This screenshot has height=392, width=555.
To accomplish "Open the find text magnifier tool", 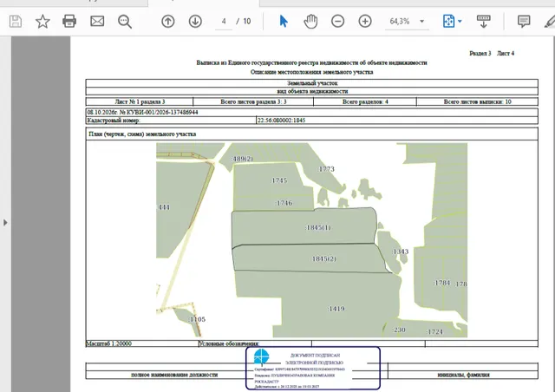I will [125, 22].
